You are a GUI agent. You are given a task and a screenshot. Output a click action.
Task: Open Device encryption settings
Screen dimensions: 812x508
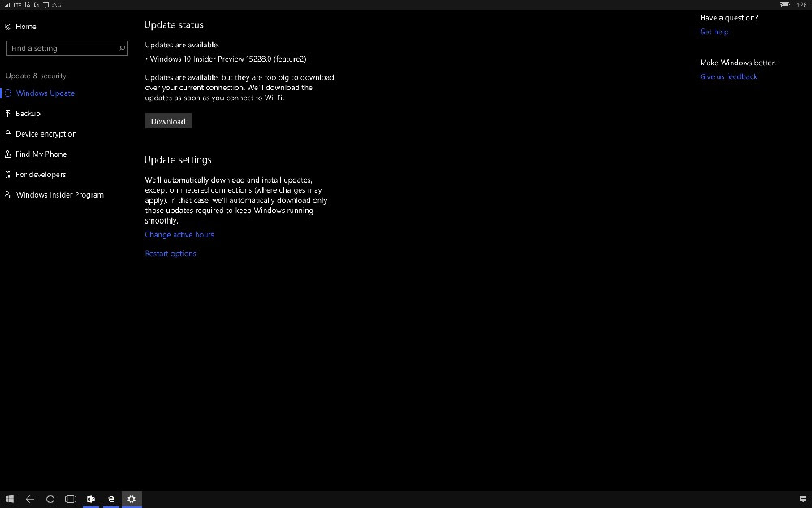pyautogui.click(x=46, y=134)
